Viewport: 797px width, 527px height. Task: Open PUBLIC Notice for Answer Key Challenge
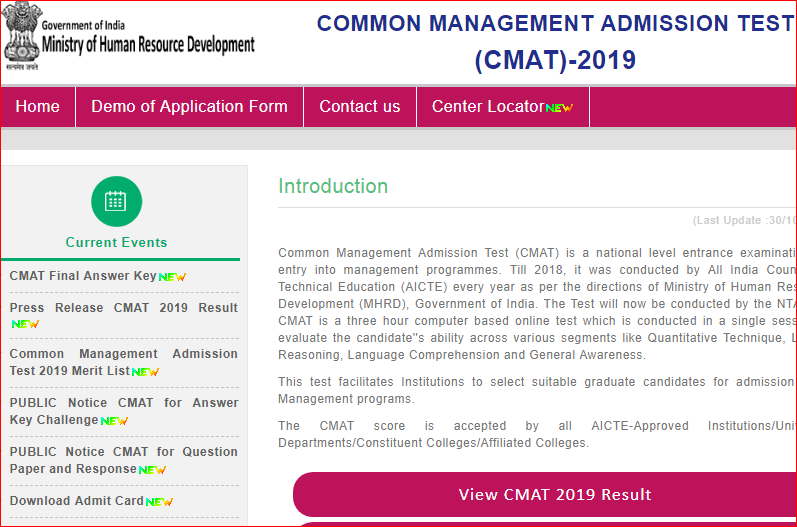[124, 411]
